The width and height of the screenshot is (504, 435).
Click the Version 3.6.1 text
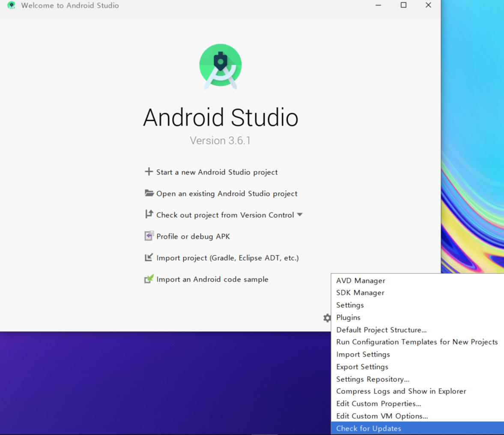tap(220, 141)
